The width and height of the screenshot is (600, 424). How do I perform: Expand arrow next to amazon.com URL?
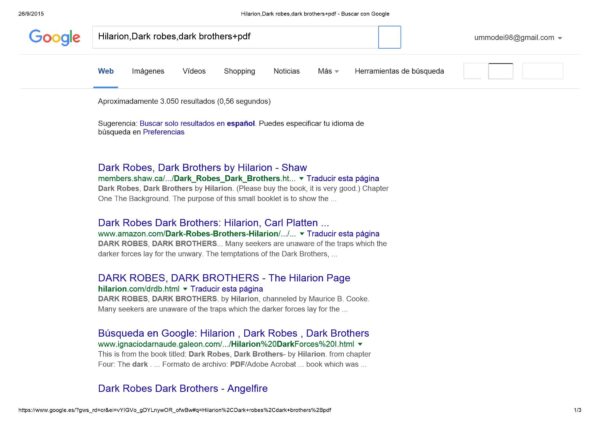302,233
